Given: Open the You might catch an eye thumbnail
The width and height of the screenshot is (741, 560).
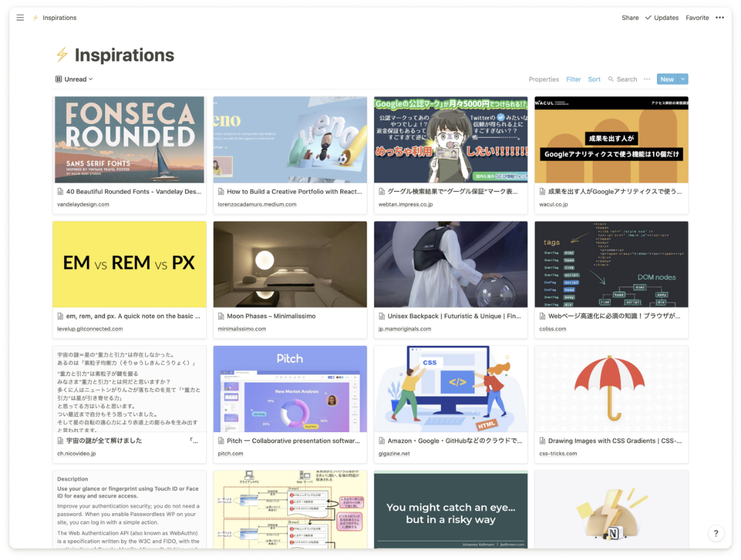Looking at the screenshot, I should (x=451, y=510).
